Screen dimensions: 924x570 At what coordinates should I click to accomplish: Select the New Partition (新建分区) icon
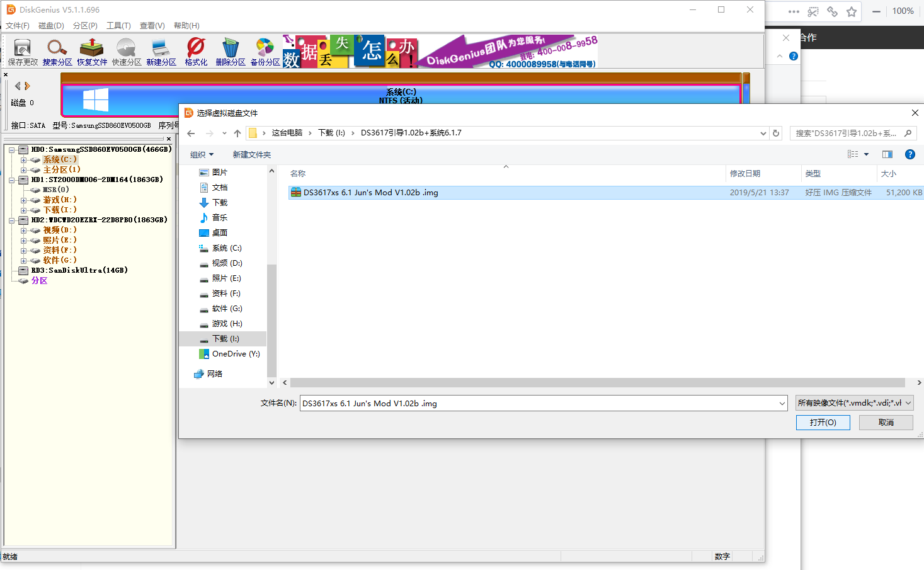[161, 51]
